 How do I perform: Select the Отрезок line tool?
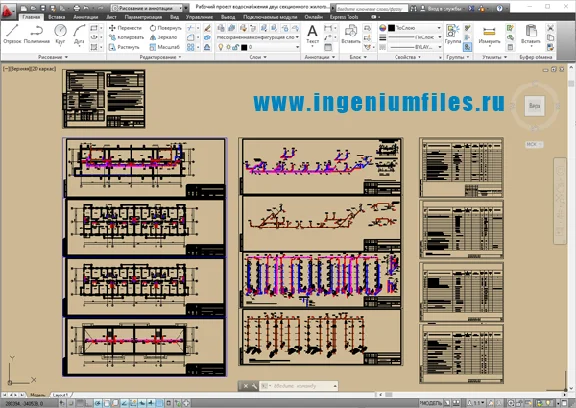coord(12,34)
